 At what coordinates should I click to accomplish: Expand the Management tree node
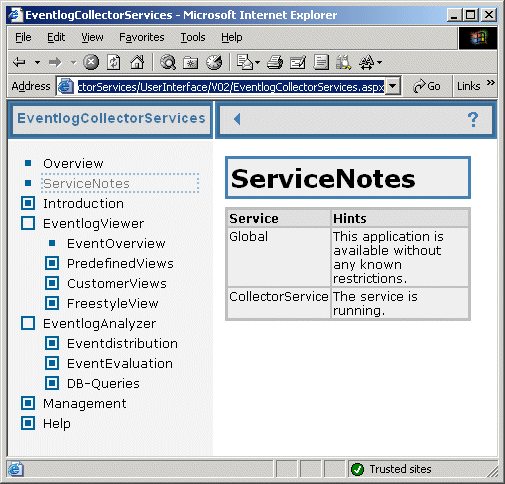coord(28,403)
